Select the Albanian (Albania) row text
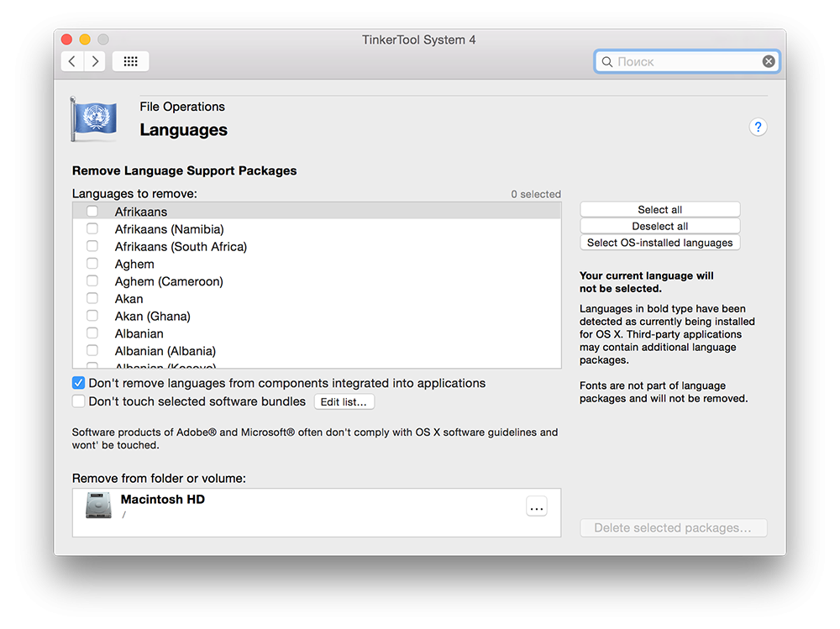840x629 pixels. (165, 352)
